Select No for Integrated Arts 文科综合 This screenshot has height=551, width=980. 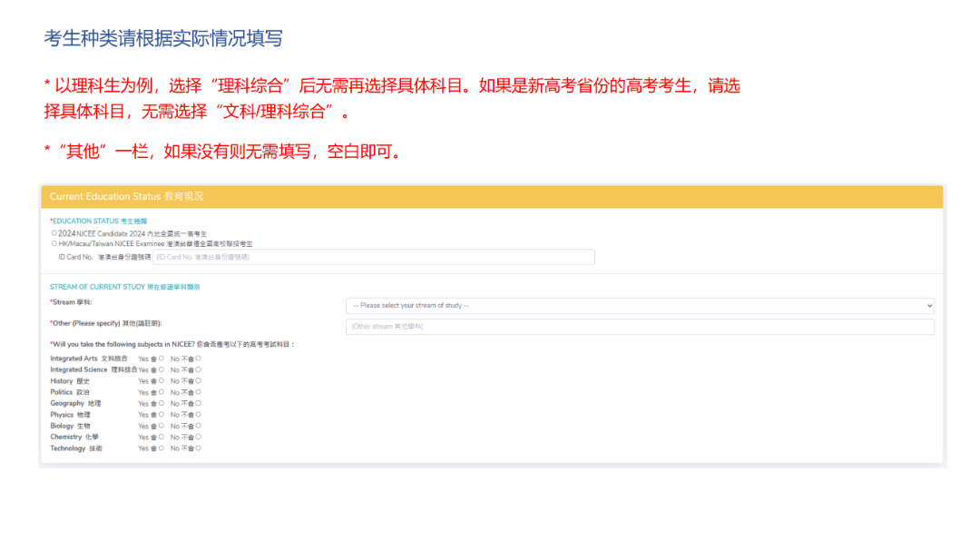198,359
